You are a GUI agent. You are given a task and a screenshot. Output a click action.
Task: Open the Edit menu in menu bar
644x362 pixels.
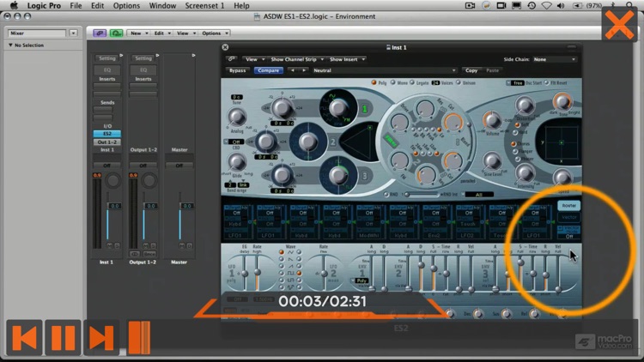(97, 6)
